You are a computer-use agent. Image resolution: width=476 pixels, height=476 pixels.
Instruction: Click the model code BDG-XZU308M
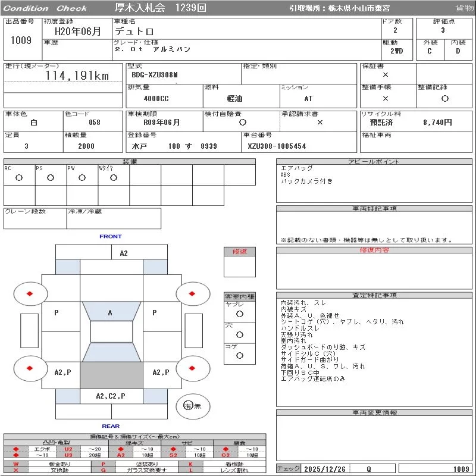pyautogui.click(x=155, y=75)
